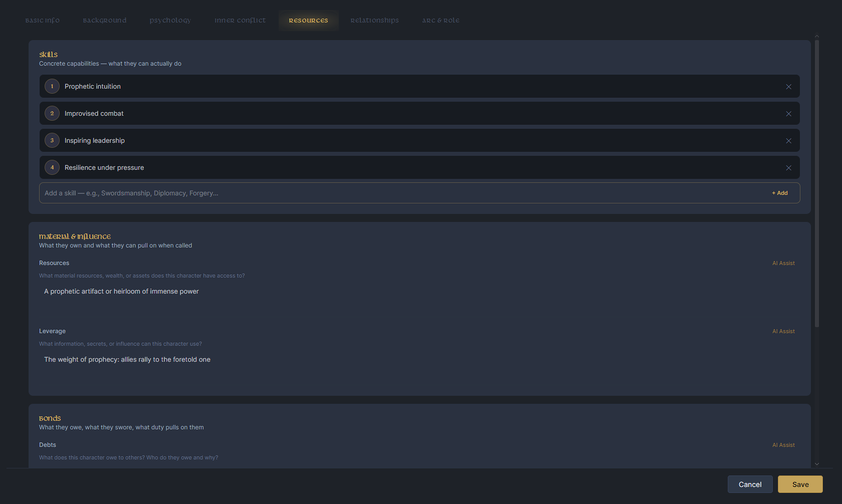The height and width of the screenshot is (504, 842).
Task: Click the scrollbar up arrow
Action: click(817, 36)
